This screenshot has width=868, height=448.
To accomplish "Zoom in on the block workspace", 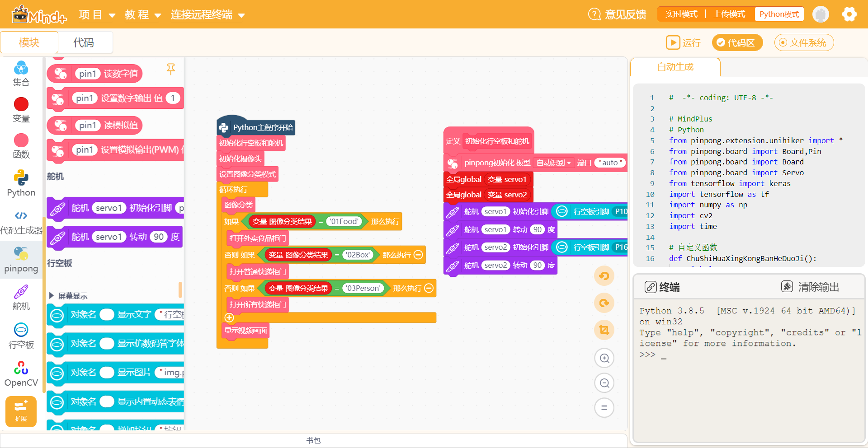I will click(604, 358).
